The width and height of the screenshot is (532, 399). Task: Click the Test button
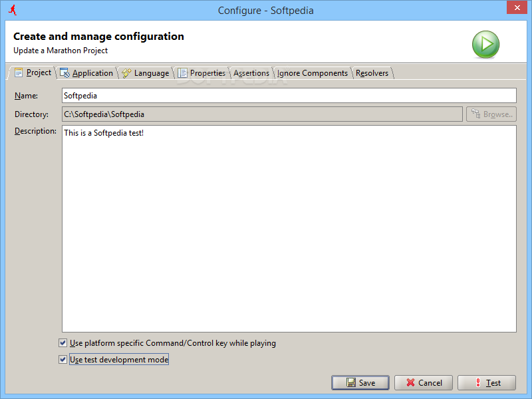point(487,383)
